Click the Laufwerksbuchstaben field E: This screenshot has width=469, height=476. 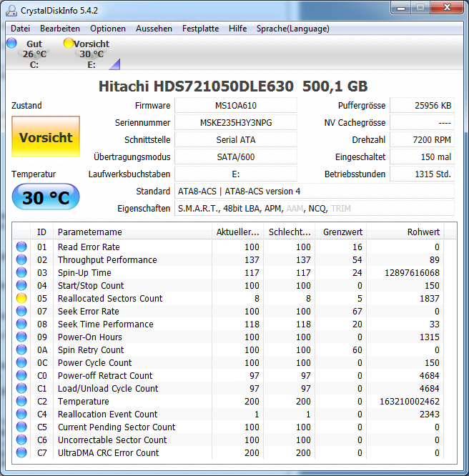[236, 174]
